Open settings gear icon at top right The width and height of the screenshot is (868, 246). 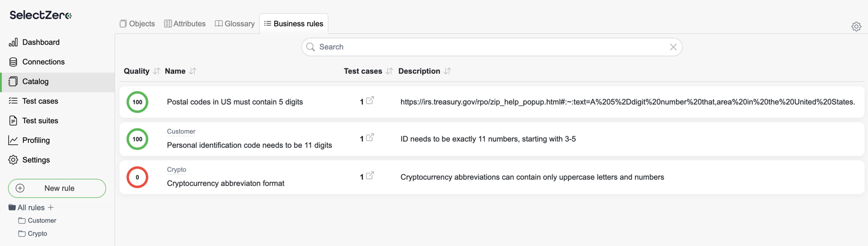coord(856,26)
